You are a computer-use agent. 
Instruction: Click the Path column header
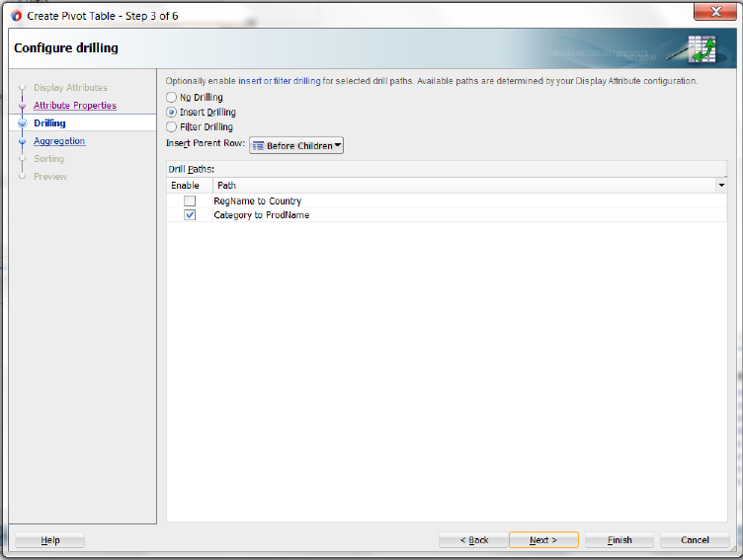point(464,186)
